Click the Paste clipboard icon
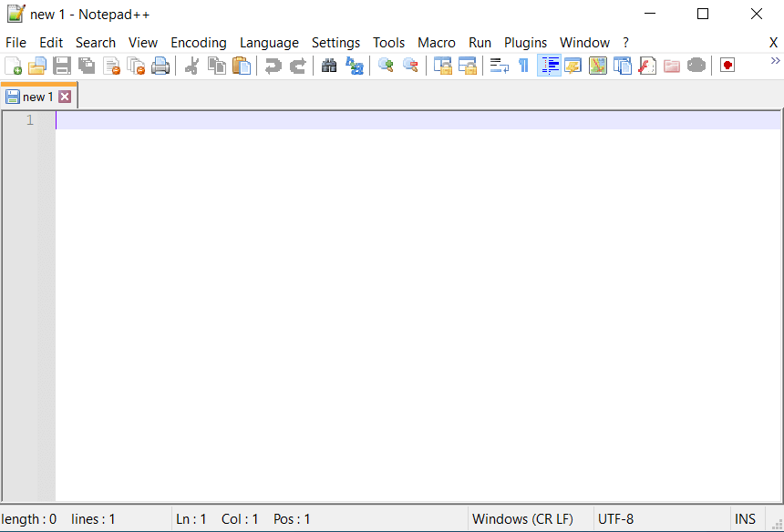The height and width of the screenshot is (532, 784). (242, 66)
